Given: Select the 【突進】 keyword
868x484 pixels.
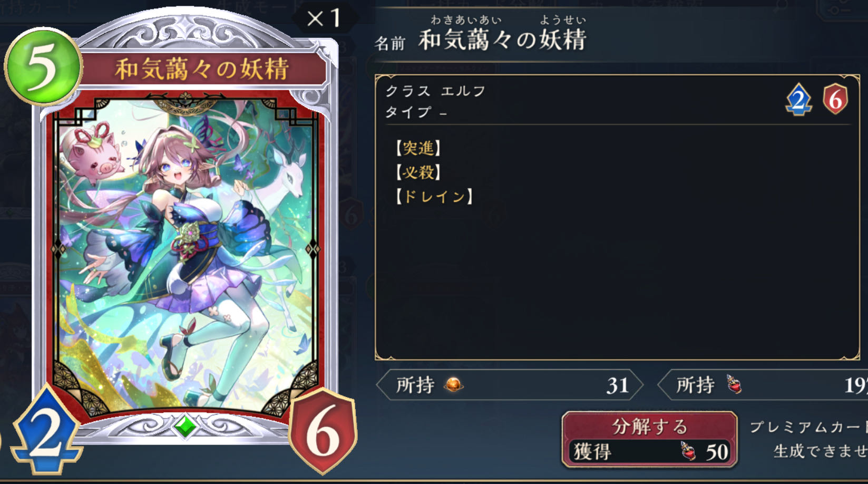Looking at the screenshot, I should click(418, 148).
